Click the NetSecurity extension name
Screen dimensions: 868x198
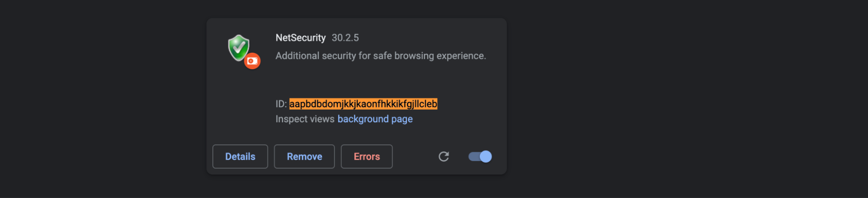coord(300,38)
